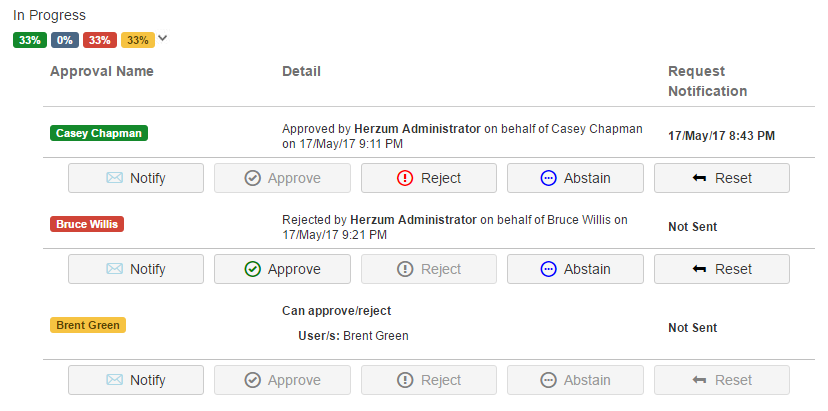Approve on behalf of Bruce Willis
This screenshot has height=411, width=828.
[x=282, y=269]
